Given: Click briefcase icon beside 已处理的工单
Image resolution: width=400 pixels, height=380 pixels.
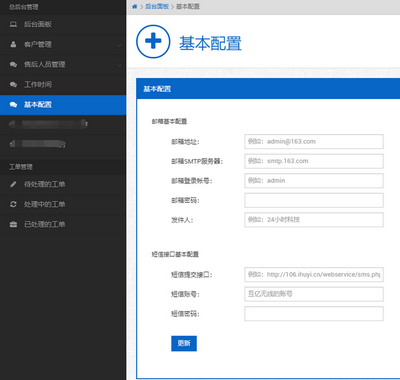Looking at the screenshot, I should 13,224.
